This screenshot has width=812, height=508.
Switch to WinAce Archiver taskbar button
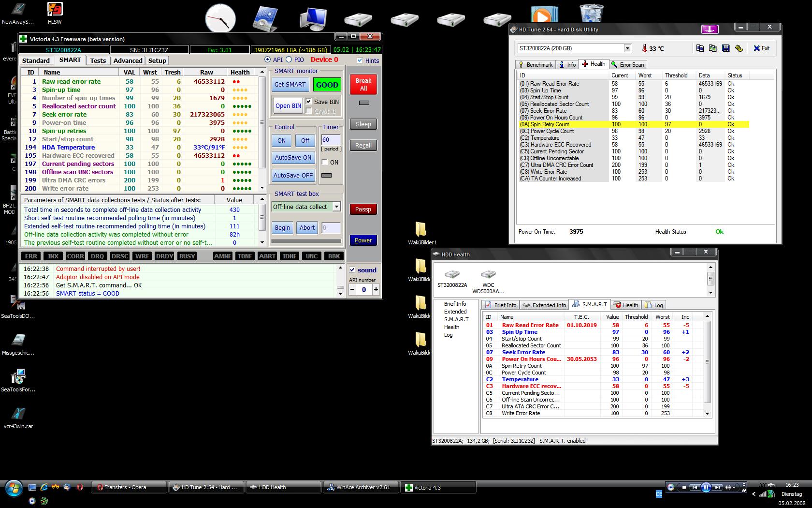pos(362,487)
